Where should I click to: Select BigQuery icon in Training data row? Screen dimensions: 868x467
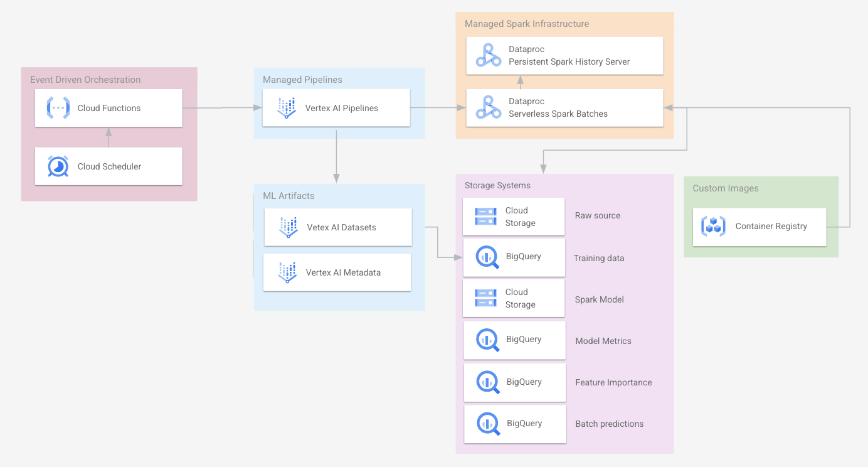point(487,257)
